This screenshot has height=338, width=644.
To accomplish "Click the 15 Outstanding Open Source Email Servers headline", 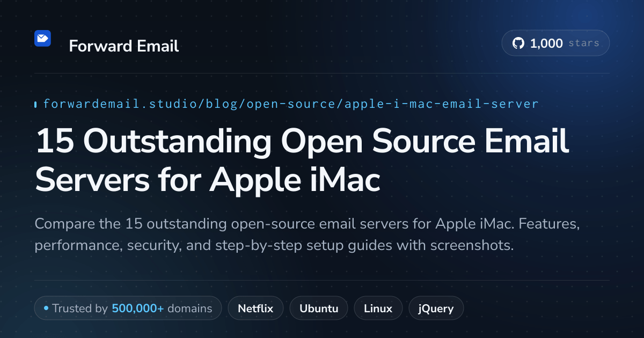I will pos(302,161).
